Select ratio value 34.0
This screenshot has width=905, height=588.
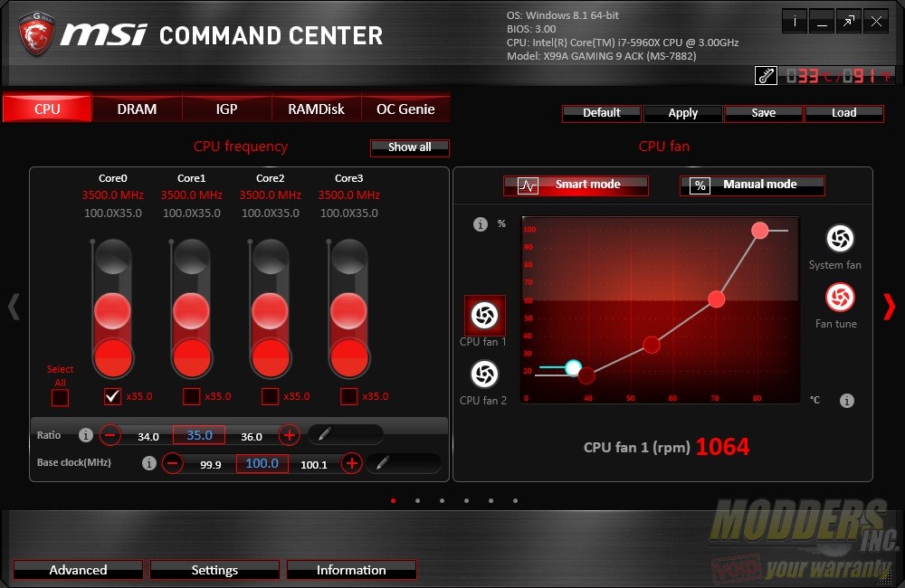[148, 437]
